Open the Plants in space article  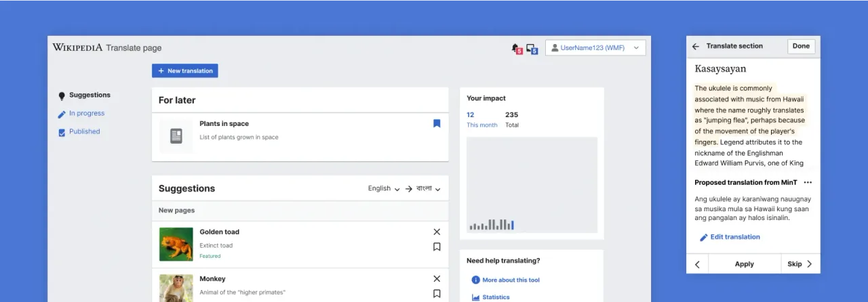point(224,124)
